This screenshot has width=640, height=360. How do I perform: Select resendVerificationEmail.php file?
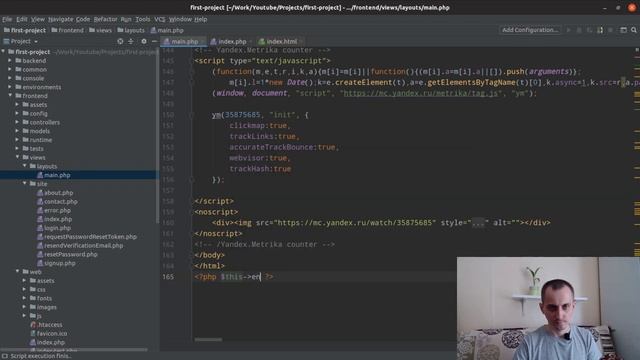point(80,245)
